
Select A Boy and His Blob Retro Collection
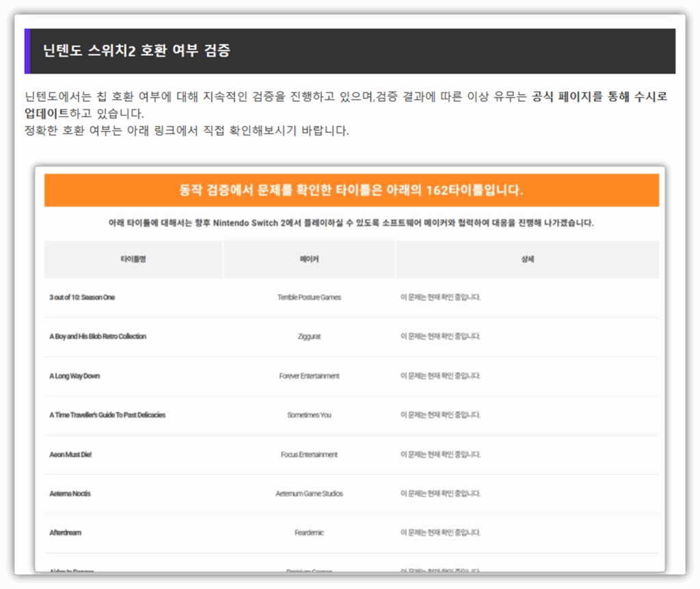click(x=98, y=336)
